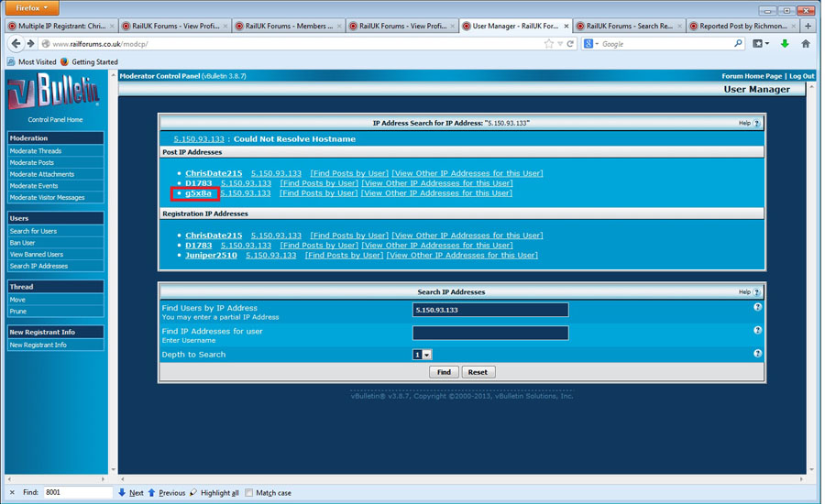Click the Forum Home Page link

coord(752,76)
